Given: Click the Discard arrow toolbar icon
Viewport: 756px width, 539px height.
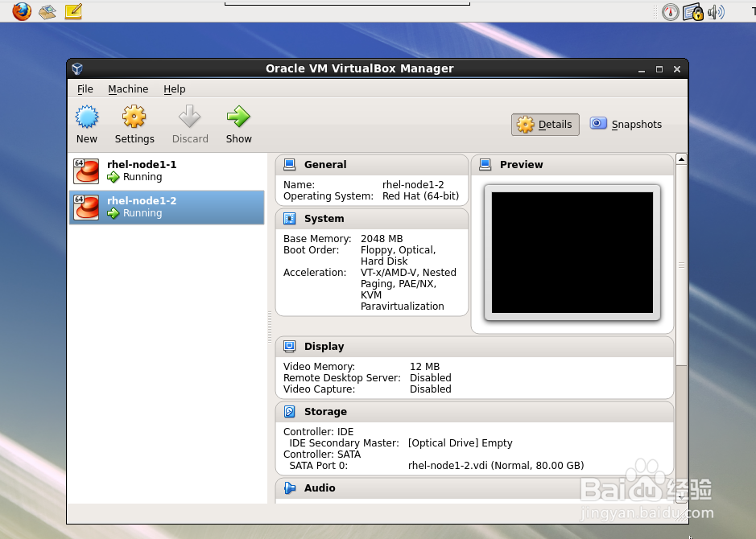Looking at the screenshot, I should pos(189,117).
